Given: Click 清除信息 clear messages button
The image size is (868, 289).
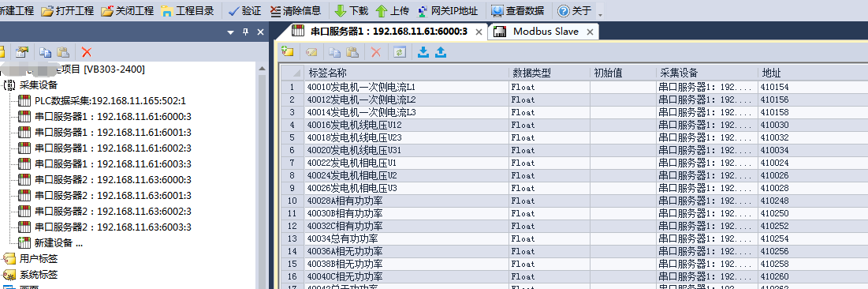Looking at the screenshot, I should point(295,10).
